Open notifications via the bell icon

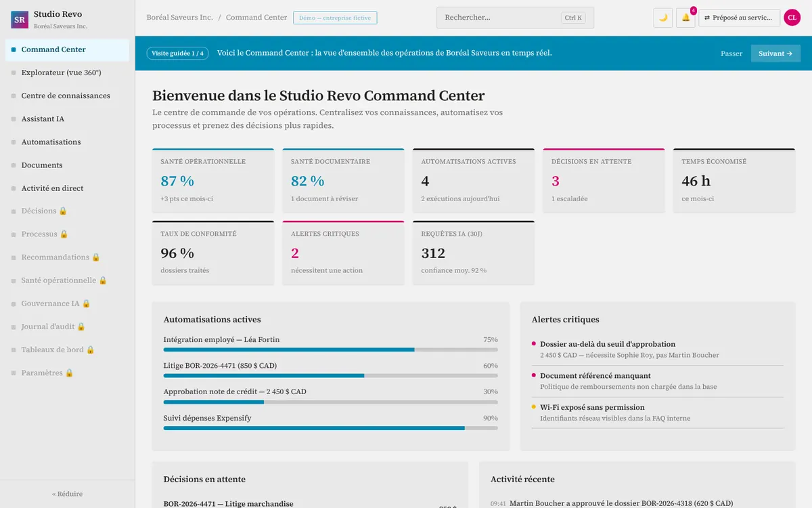(x=685, y=18)
